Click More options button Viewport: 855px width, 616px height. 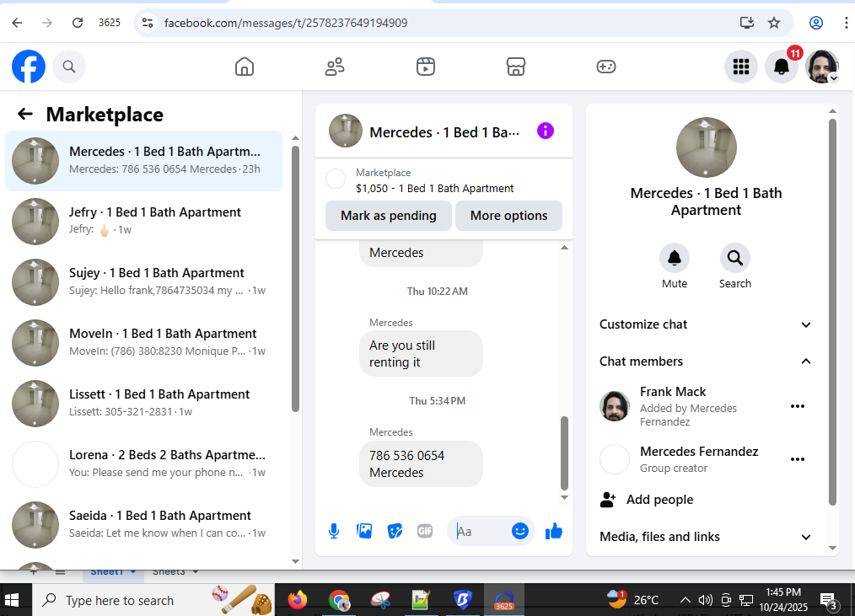508,216
